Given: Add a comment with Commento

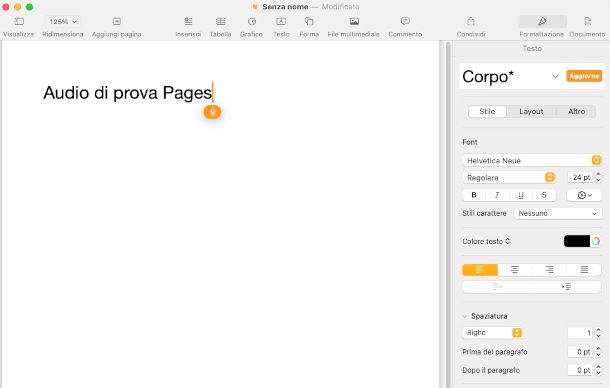Looking at the screenshot, I should (405, 21).
